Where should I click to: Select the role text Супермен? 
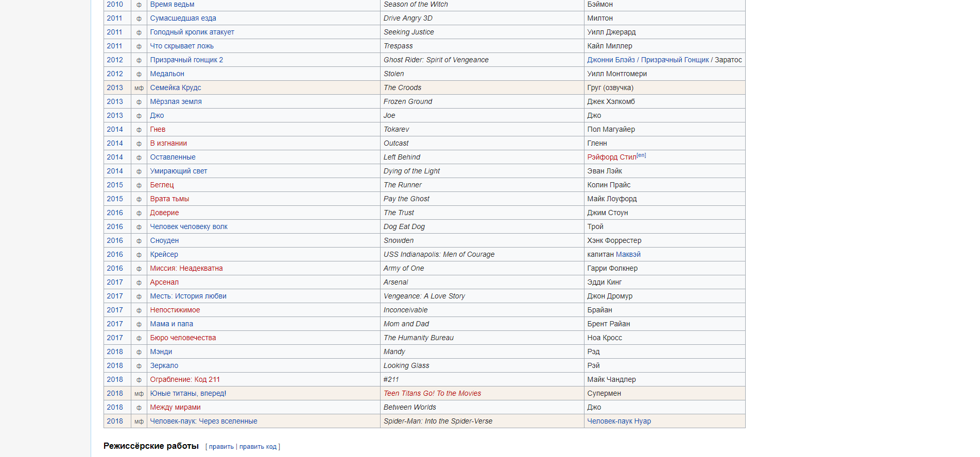tap(604, 393)
